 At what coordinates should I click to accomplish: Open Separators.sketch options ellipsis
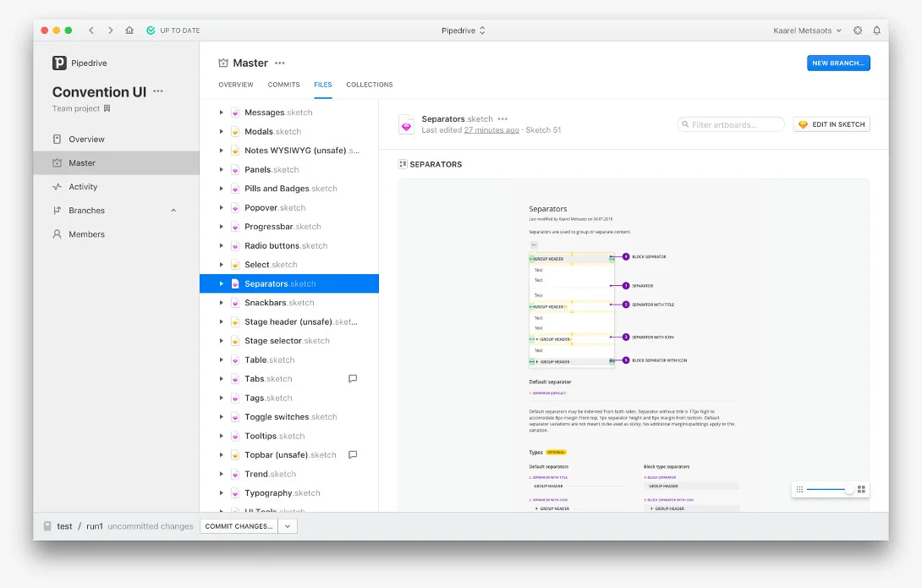pyautogui.click(x=502, y=118)
